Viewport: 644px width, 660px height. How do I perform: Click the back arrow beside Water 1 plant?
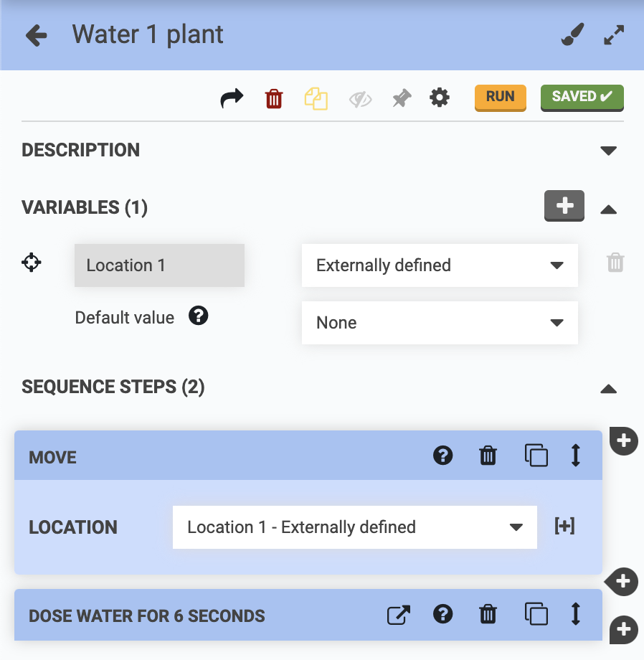pos(36,35)
